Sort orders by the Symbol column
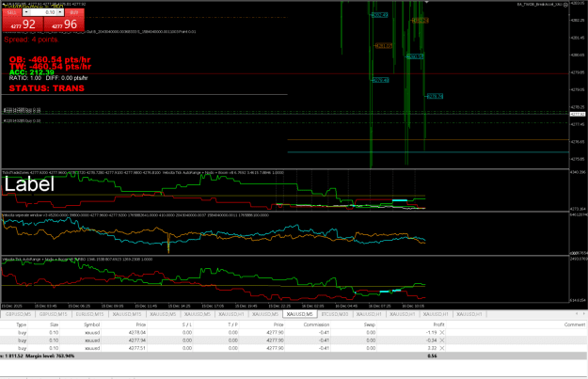Screen dimensions: 588x379 [x=92, y=324]
